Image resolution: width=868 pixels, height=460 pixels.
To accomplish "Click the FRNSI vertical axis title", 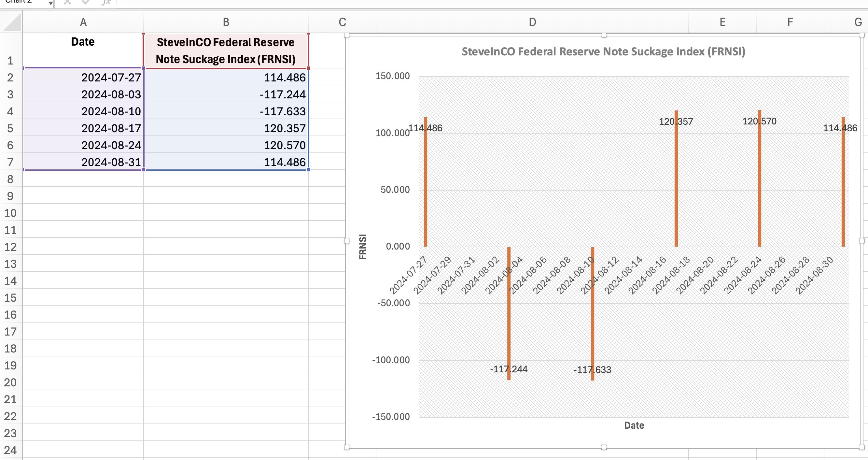I will point(363,247).
